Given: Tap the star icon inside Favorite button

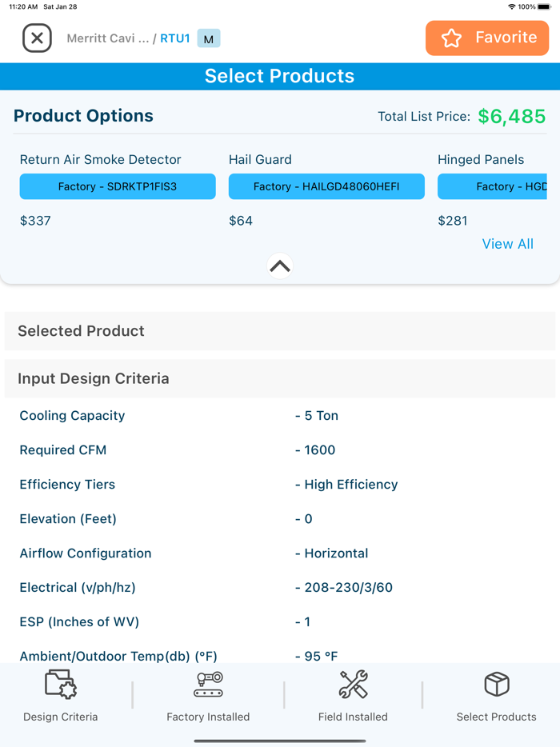Looking at the screenshot, I should click(453, 38).
